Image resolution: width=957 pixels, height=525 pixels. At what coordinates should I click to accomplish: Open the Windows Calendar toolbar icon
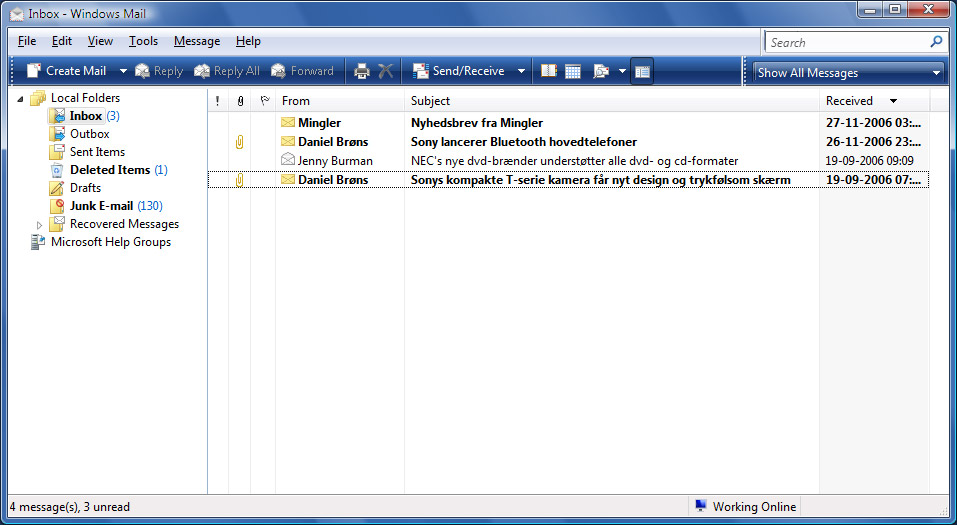[573, 71]
